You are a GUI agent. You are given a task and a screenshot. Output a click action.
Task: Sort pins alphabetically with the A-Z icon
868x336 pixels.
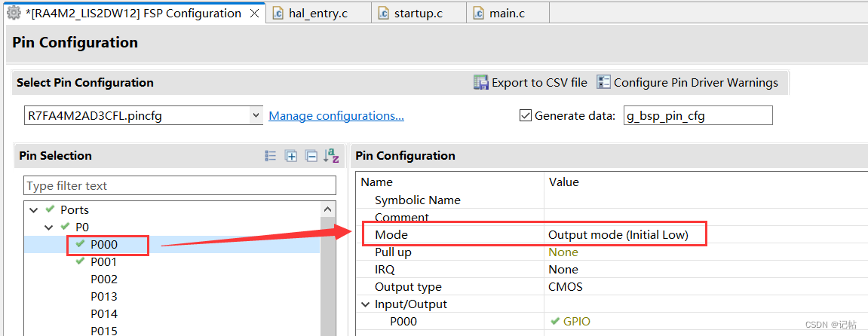[x=331, y=156]
